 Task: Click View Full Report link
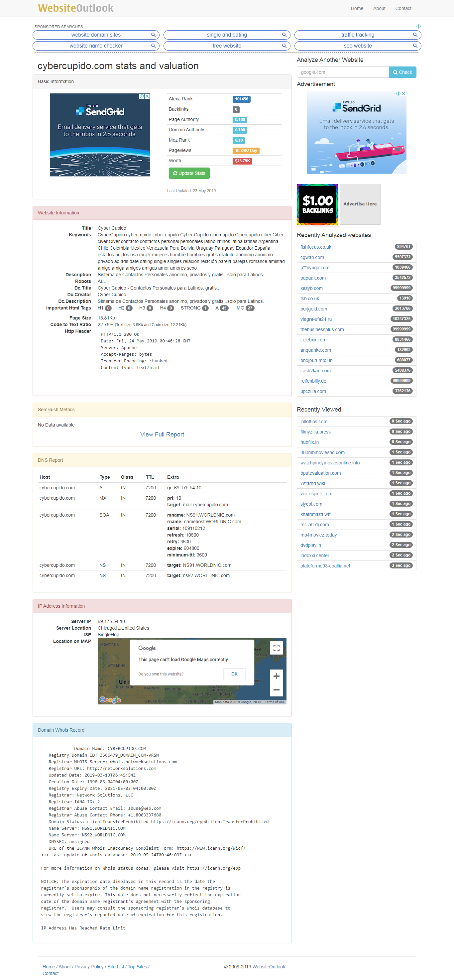162,434
